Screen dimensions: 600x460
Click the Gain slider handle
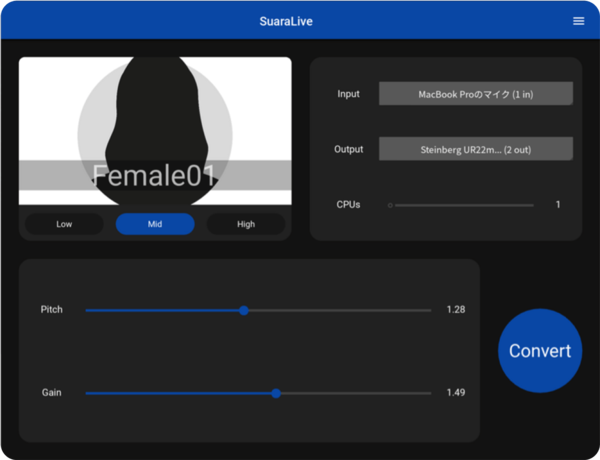276,393
